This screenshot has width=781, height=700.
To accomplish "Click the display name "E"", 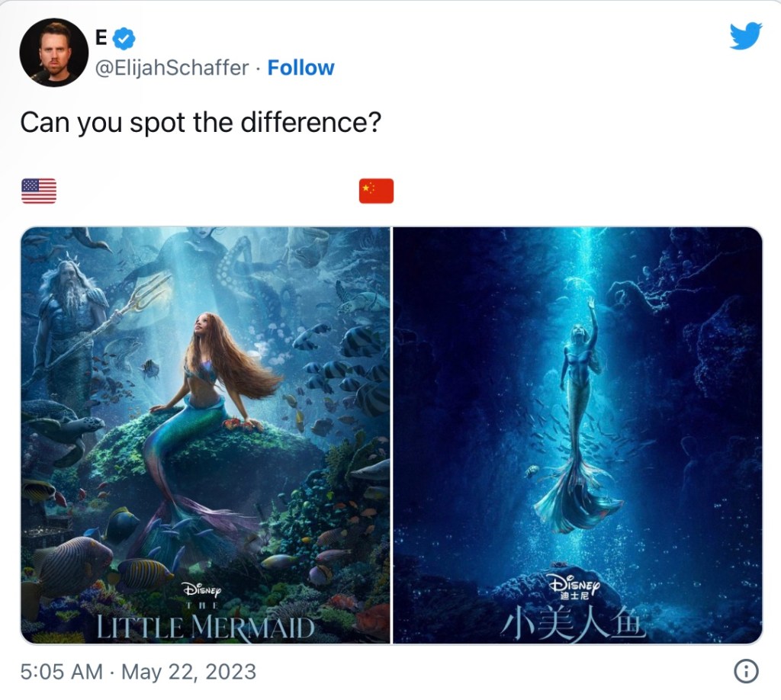I will [100, 36].
